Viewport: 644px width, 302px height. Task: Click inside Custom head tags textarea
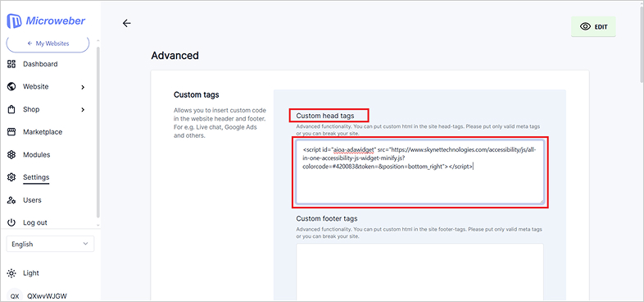coord(420,172)
